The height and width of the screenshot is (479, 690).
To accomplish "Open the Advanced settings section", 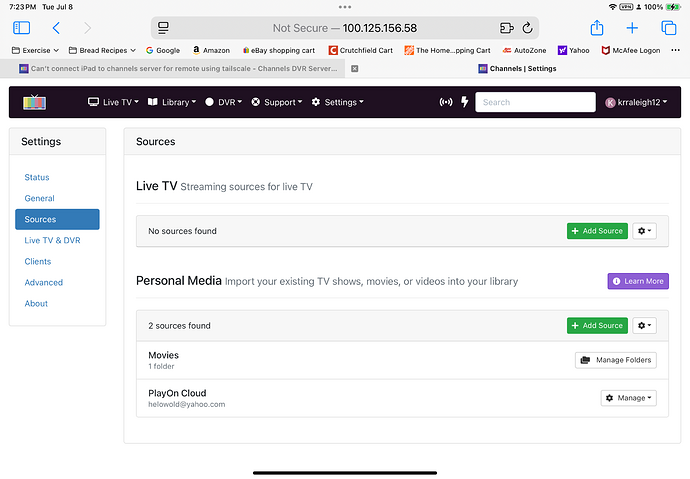I will [x=44, y=282].
